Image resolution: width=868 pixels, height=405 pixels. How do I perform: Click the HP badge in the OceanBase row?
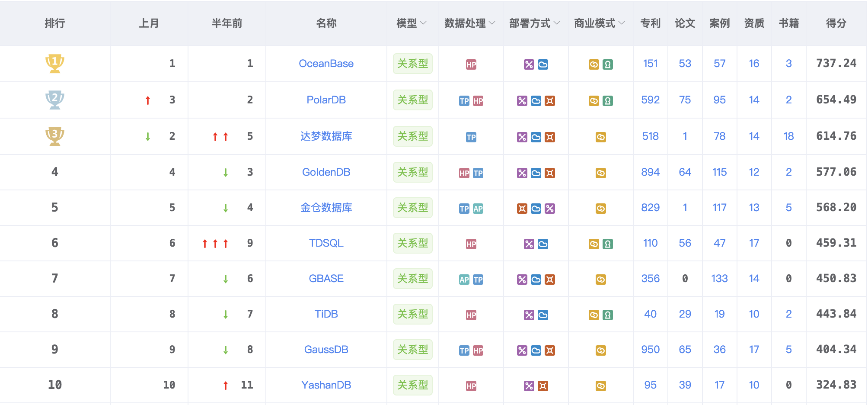(x=471, y=64)
